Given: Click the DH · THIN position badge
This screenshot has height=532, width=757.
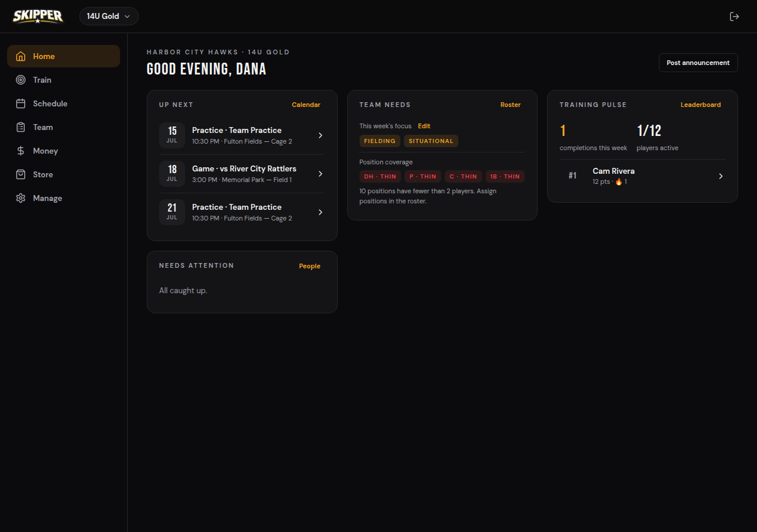Looking at the screenshot, I should pyautogui.click(x=380, y=177).
